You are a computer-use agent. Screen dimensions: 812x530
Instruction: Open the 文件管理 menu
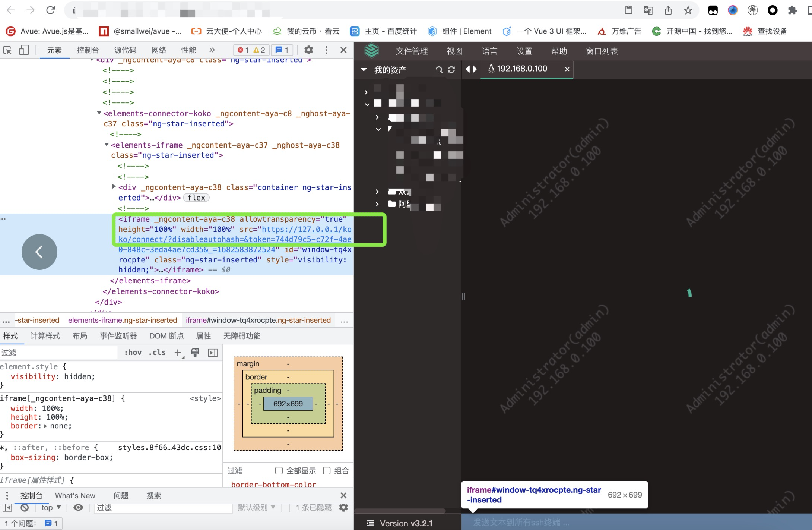[412, 51]
